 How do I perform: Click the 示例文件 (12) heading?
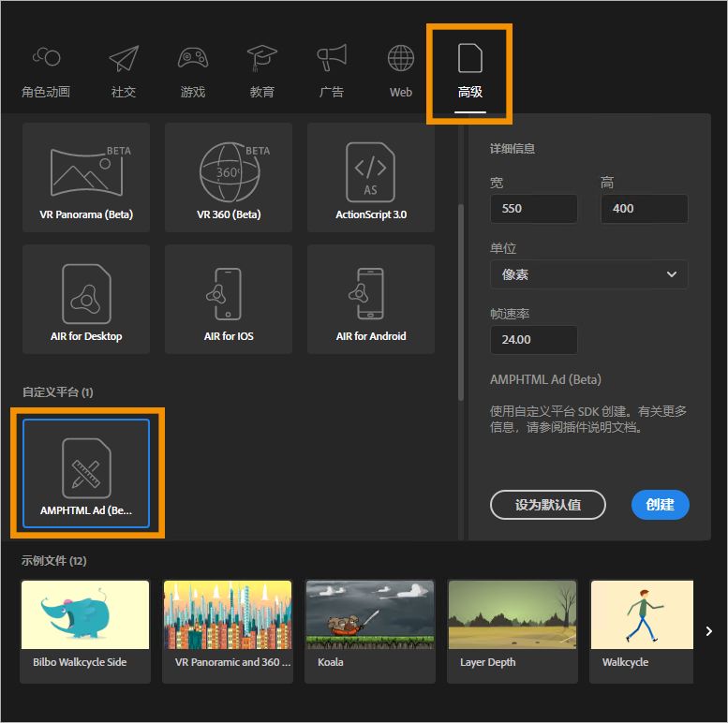53,561
